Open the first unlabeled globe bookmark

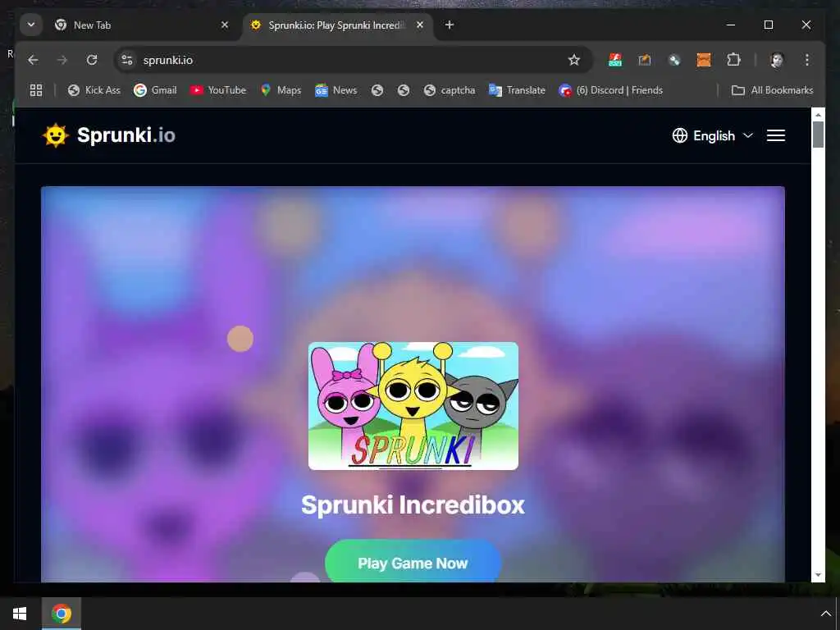(377, 90)
